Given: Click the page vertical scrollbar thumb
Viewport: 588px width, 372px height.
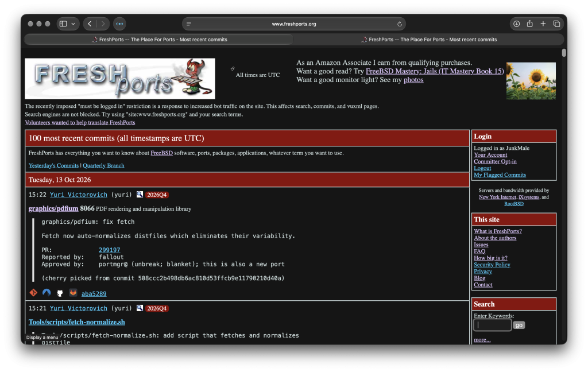Looking at the screenshot, I should [x=564, y=52].
